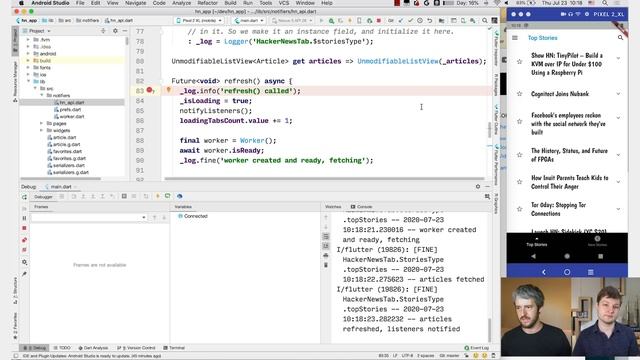Image resolution: width=640 pixels, height=360 pixels.
Task: Open View Breakpoints icon in Debug sidebar
Action: click(24, 240)
